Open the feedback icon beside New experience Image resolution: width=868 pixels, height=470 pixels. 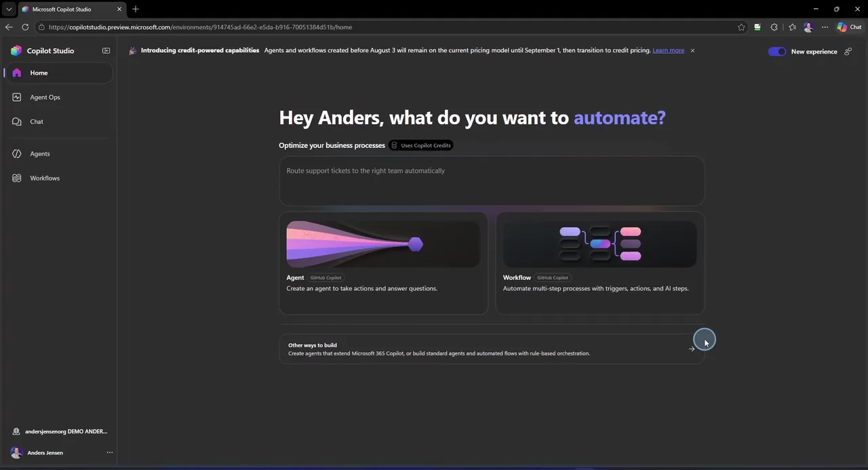(848, 52)
